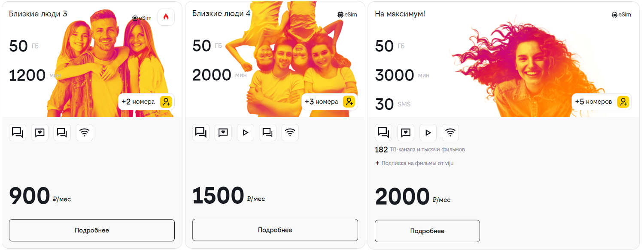The height and width of the screenshot is (250, 644).
Task: Click the heart chat icon in На максимум!
Action: click(406, 133)
